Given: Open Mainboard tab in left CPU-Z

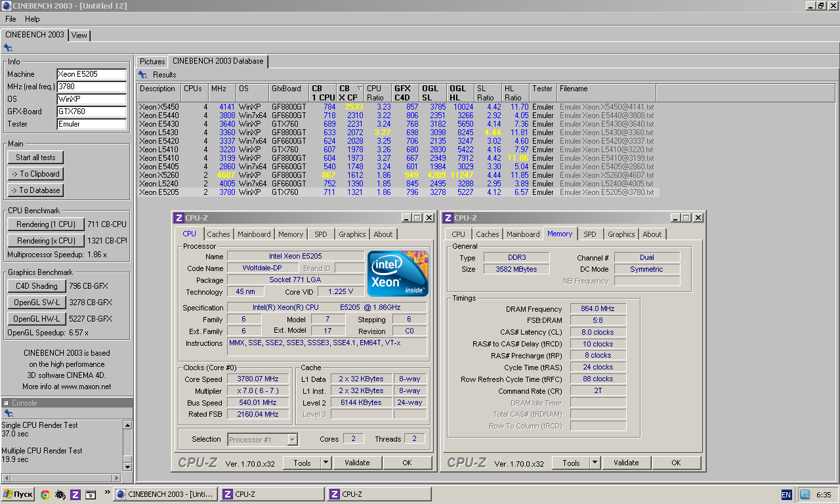Looking at the screenshot, I should [x=254, y=234].
